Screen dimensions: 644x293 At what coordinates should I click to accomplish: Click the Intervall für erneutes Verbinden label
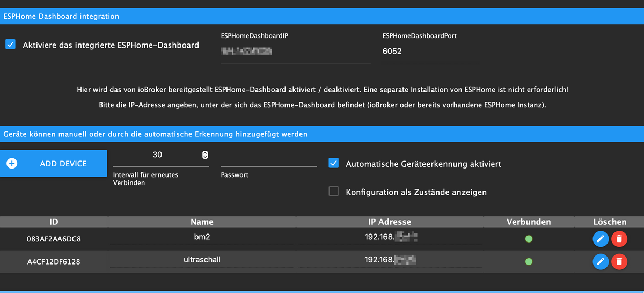[145, 179]
